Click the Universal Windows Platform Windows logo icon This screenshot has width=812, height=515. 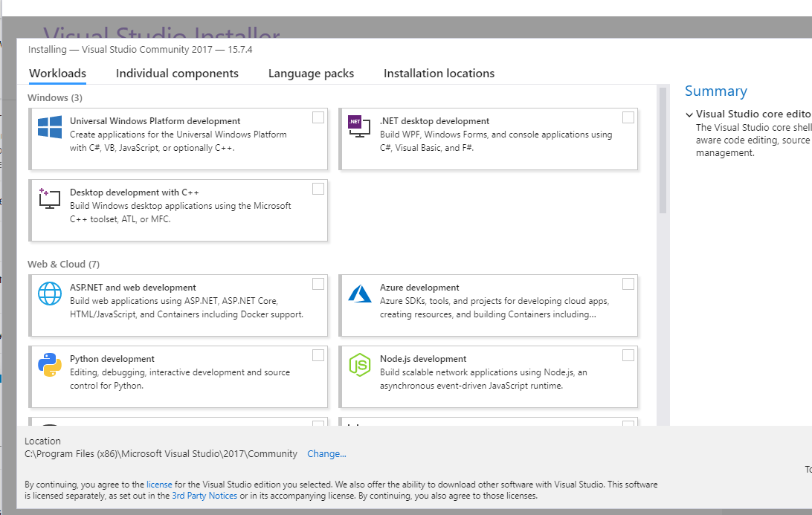(x=50, y=127)
